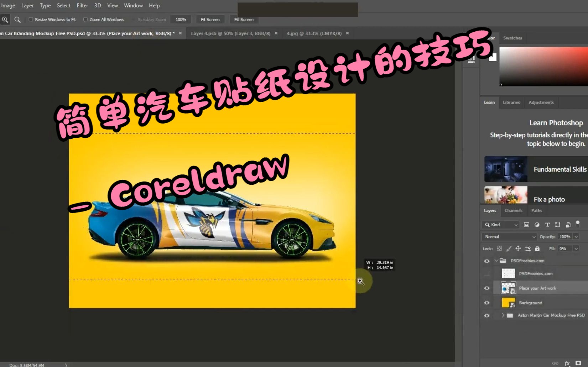Switch to the Libraries tab
This screenshot has height=367, width=588.
[x=511, y=102]
